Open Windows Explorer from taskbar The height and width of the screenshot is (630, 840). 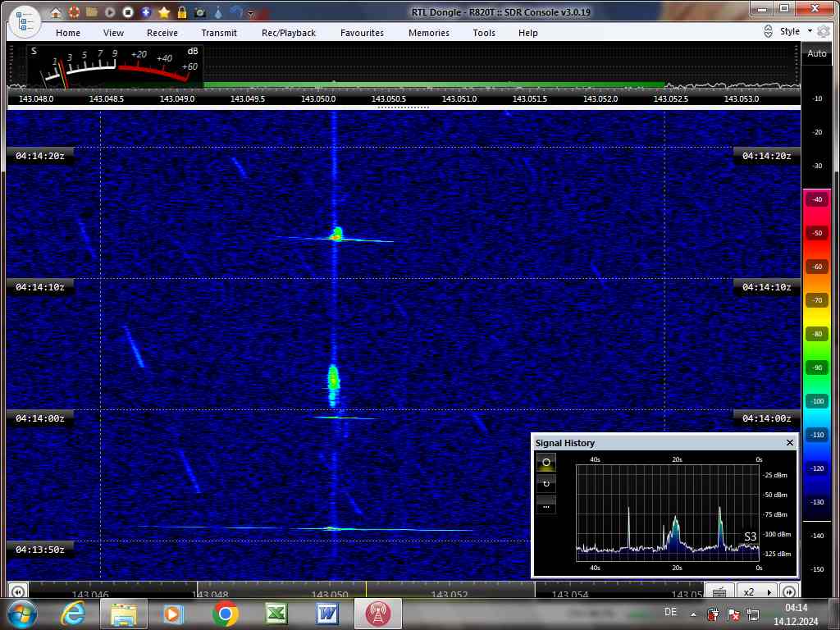click(x=125, y=614)
